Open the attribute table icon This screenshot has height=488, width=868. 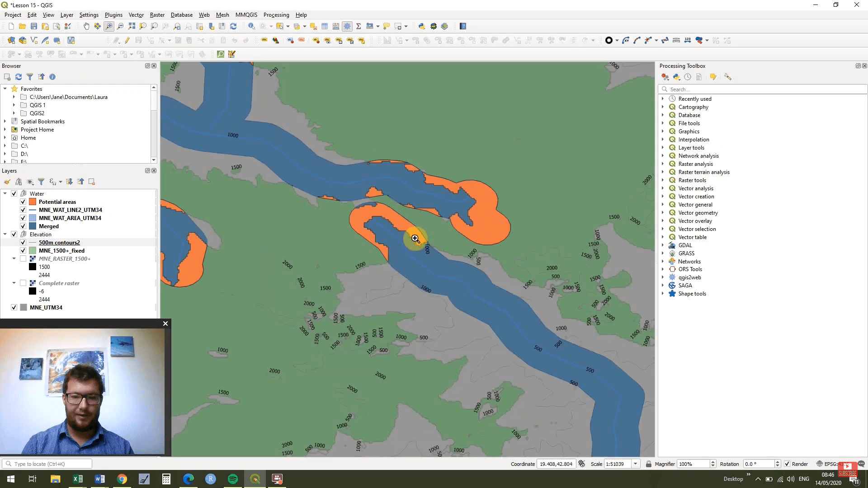point(325,26)
